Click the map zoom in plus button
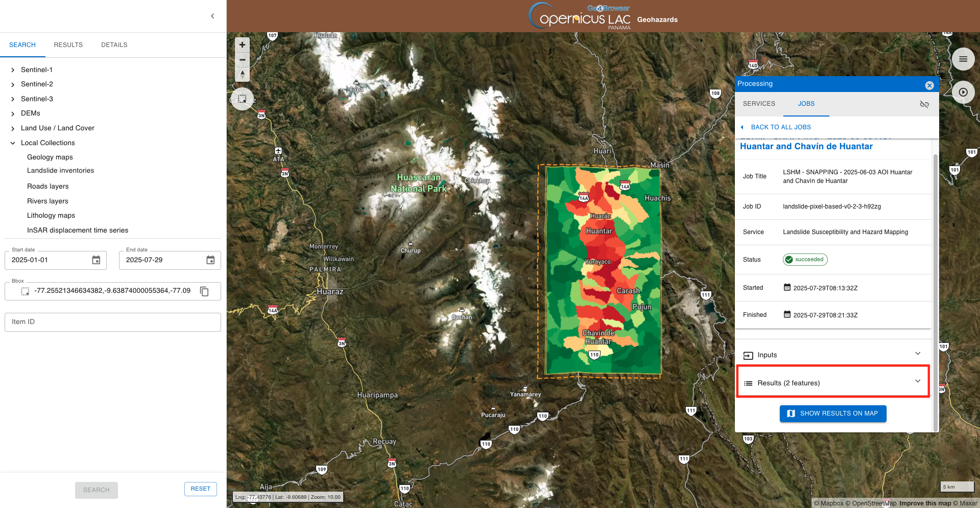 [242, 45]
